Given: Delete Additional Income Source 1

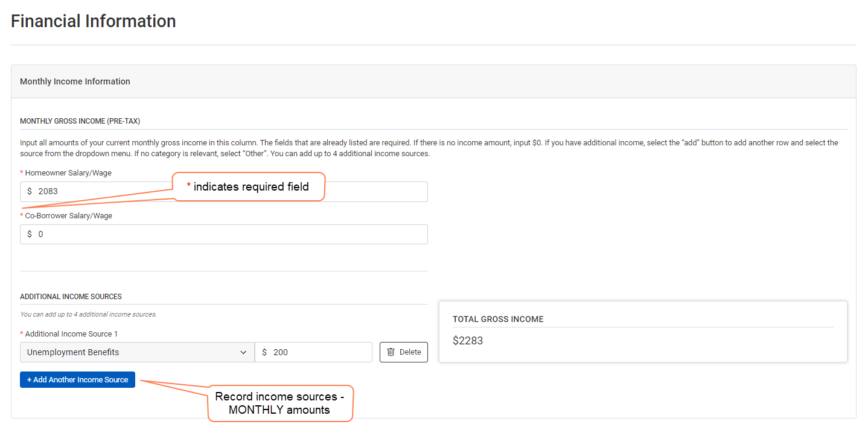Looking at the screenshot, I should pos(403,352).
